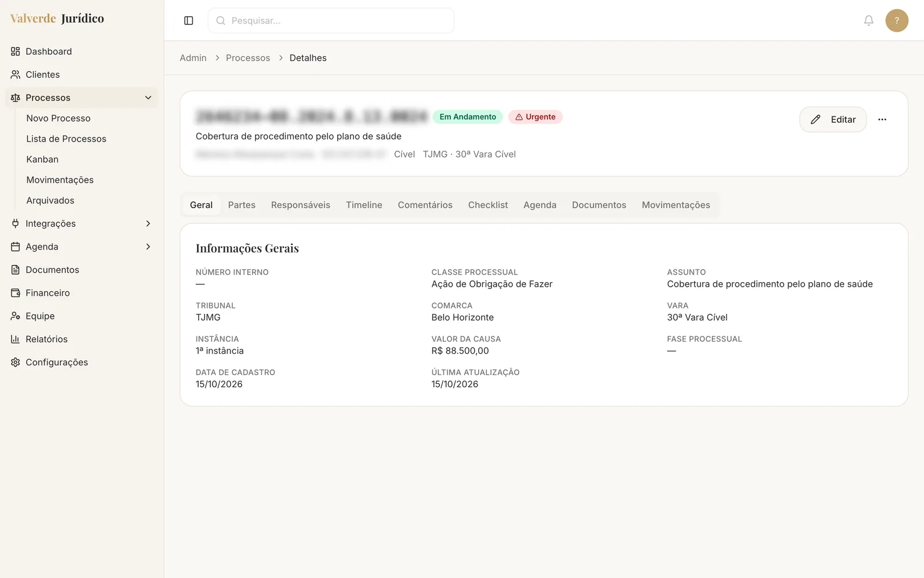The height and width of the screenshot is (578, 924).
Task: Click the Valverde Jurídico logo
Action: click(57, 18)
